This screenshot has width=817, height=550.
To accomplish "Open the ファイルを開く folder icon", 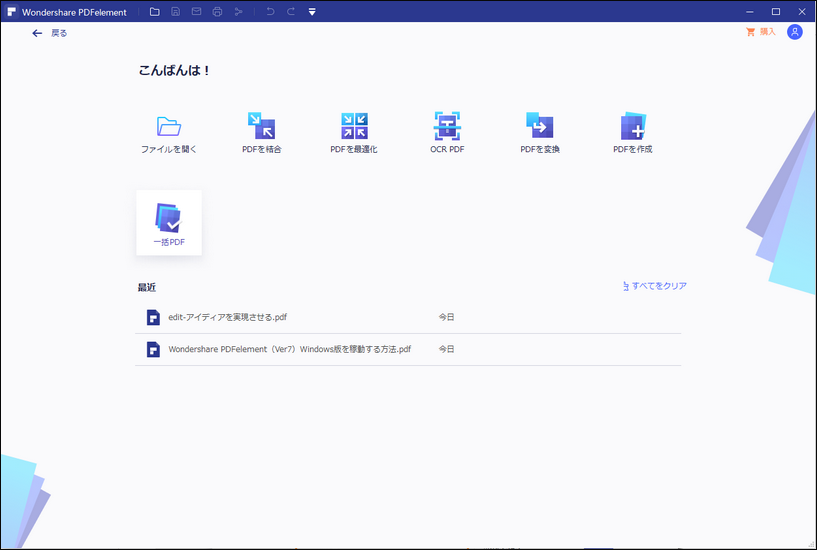I will tap(169, 127).
